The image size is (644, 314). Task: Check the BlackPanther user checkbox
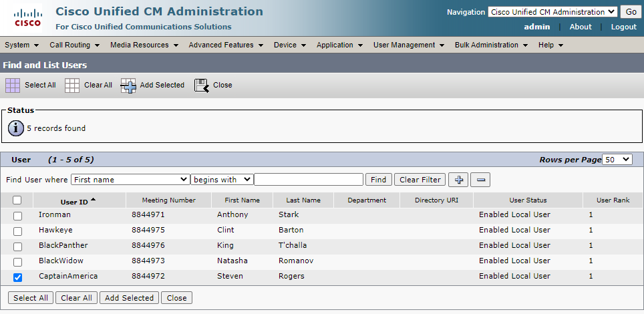(17, 247)
